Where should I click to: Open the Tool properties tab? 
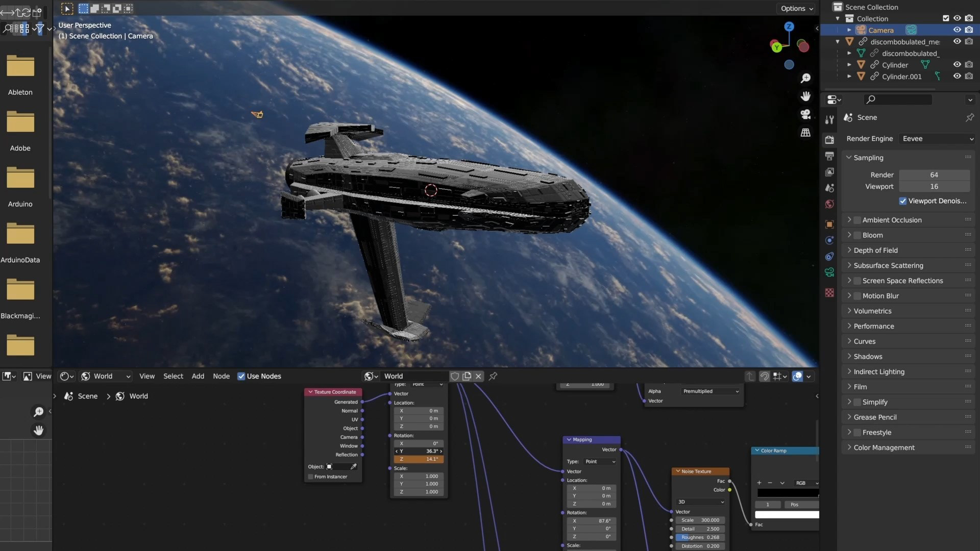[x=829, y=120]
